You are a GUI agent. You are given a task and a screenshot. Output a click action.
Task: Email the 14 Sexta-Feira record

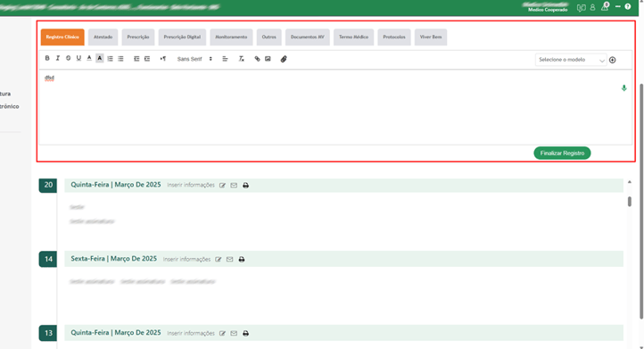pyautogui.click(x=229, y=260)
